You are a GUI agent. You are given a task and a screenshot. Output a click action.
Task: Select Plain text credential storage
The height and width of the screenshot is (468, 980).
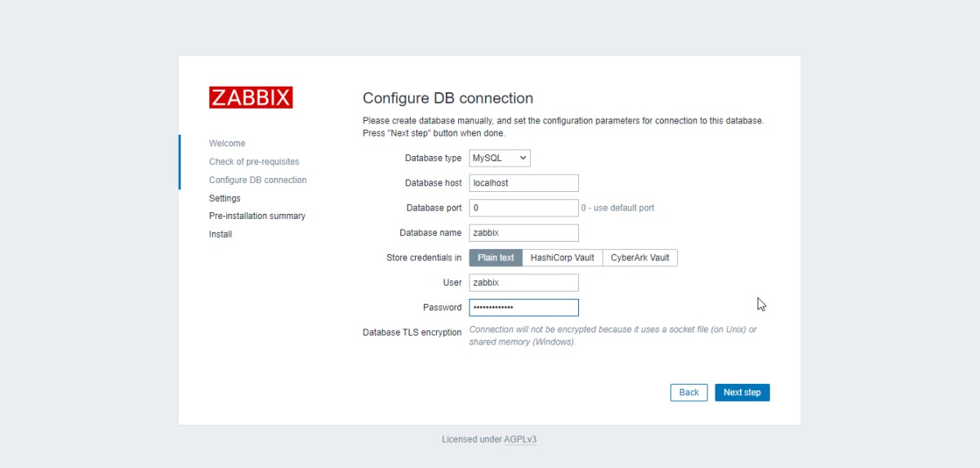tap(496, 258)
